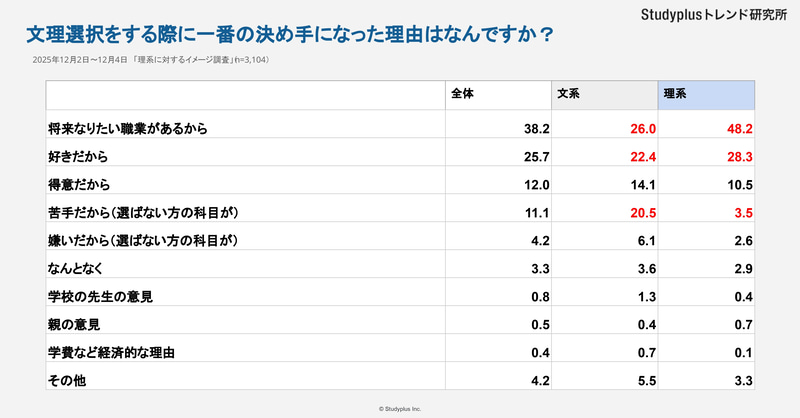Select the value 10.5
800x418 pixels.
[740, 185]
